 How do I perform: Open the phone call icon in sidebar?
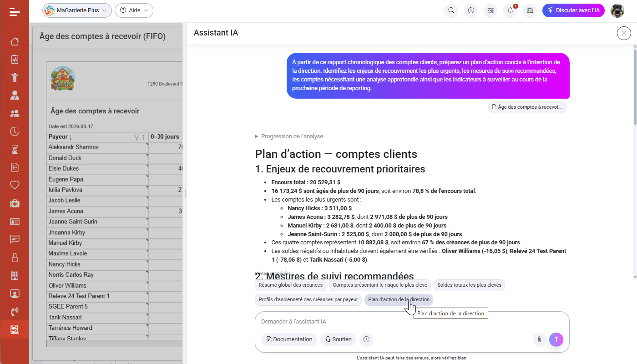15,312
